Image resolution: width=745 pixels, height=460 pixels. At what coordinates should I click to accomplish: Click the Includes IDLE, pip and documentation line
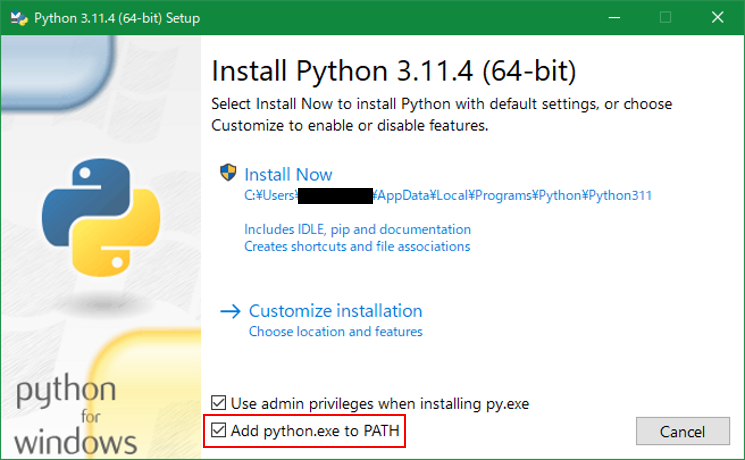(x=357, y=229)
